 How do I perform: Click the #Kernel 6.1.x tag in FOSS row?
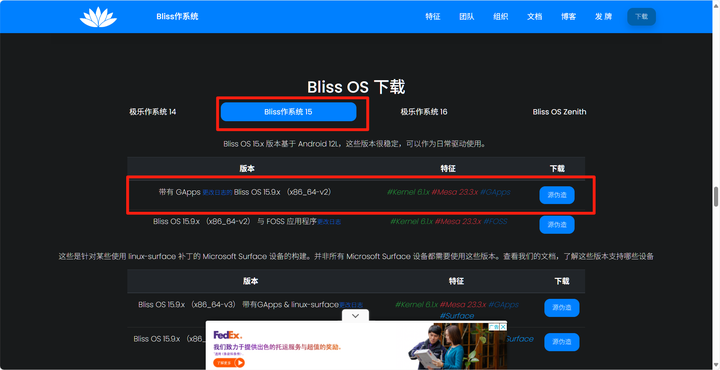[x=411, y=221]
